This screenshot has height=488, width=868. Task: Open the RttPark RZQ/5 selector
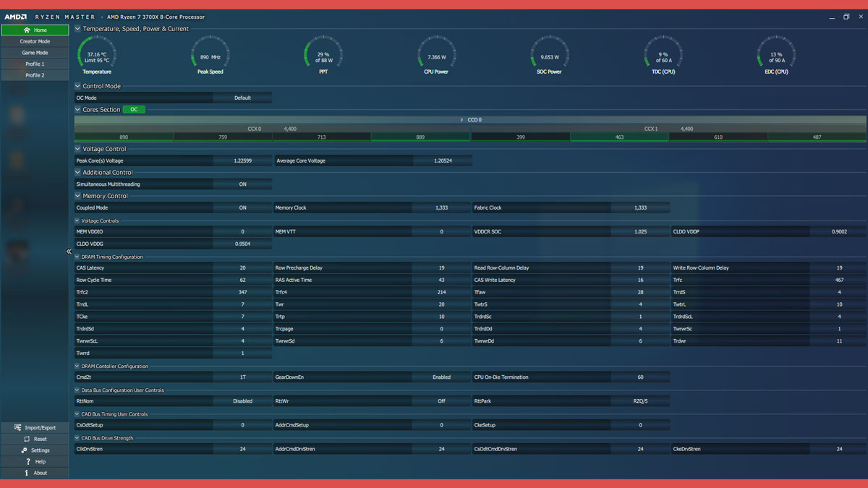click(x=640, y=401)
